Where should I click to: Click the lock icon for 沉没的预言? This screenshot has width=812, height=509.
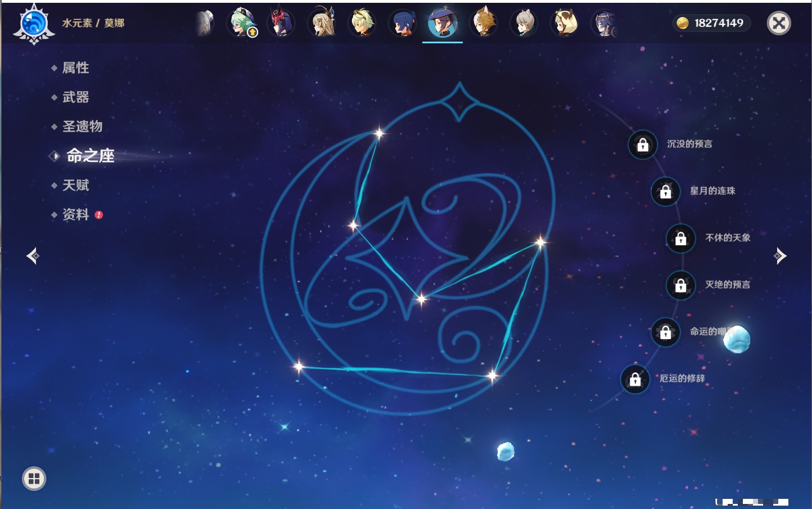[x=643, y=145]
